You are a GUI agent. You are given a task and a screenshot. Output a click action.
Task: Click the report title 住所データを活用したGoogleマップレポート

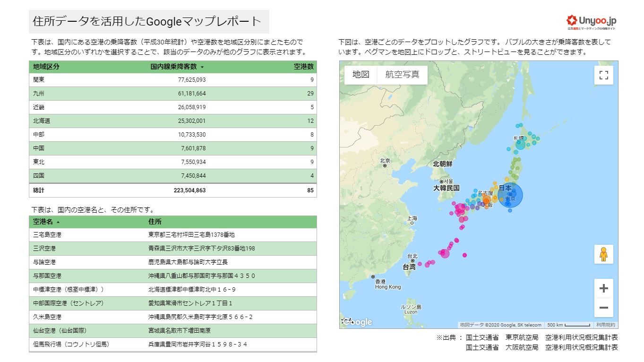coord(147,22)
